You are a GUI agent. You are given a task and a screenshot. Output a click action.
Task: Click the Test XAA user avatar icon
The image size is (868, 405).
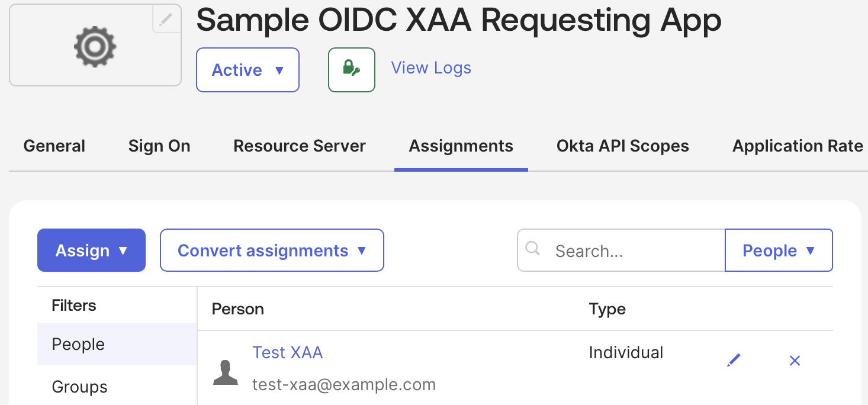tap(225, 372)
